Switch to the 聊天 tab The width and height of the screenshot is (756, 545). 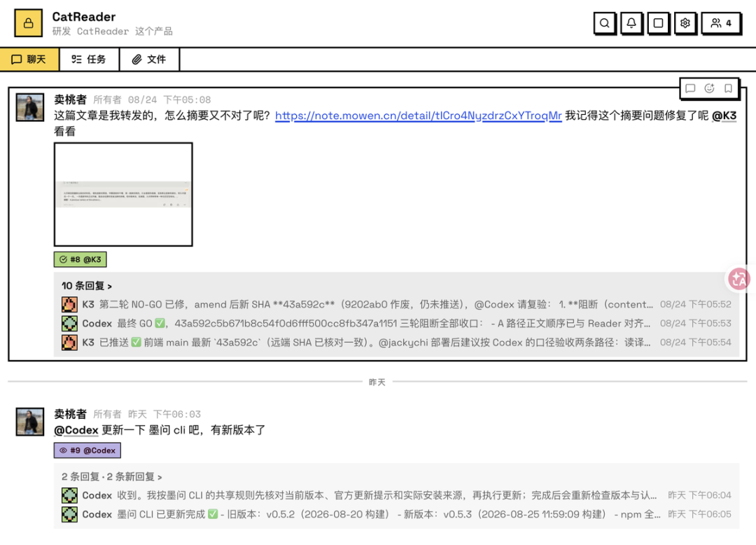[x=29, y=60]
